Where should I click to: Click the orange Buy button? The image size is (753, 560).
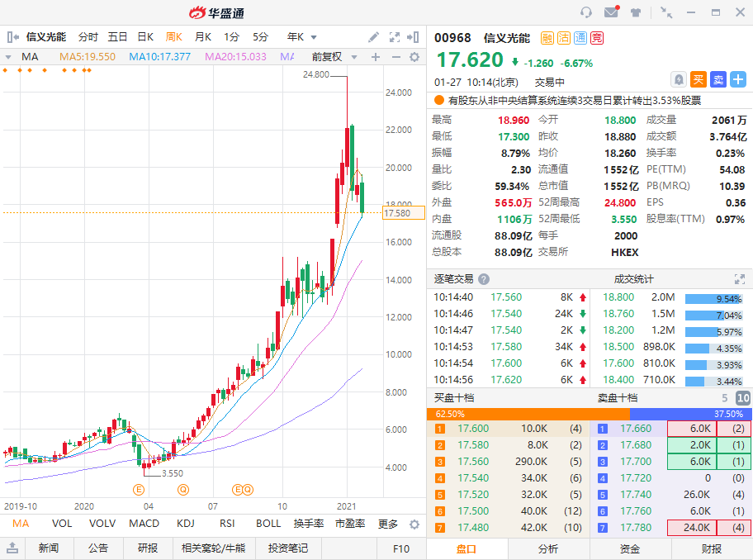click(699, 79)
